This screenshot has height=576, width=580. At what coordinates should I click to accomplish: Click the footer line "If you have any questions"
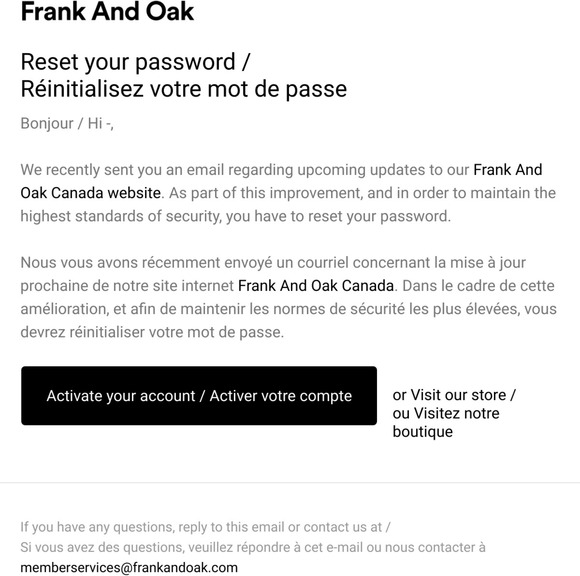tap(205, 527)
